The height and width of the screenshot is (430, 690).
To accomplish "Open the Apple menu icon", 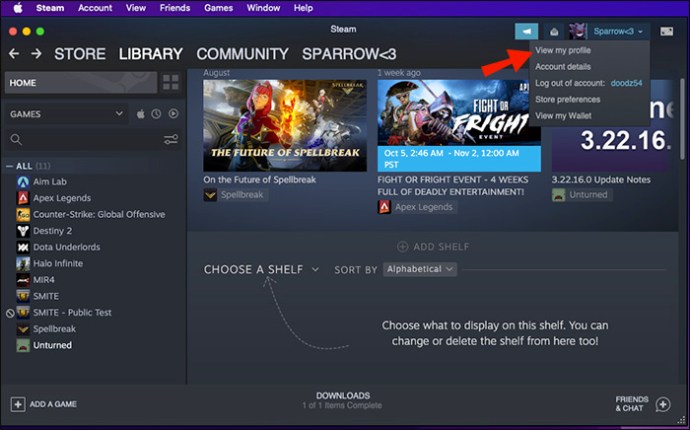I will (x=18, y=8).
